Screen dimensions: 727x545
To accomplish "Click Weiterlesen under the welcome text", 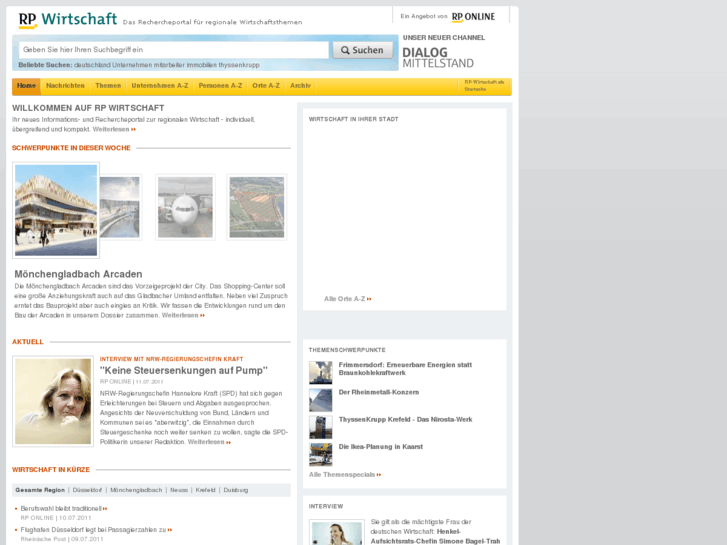I will (x=114, y=129).
